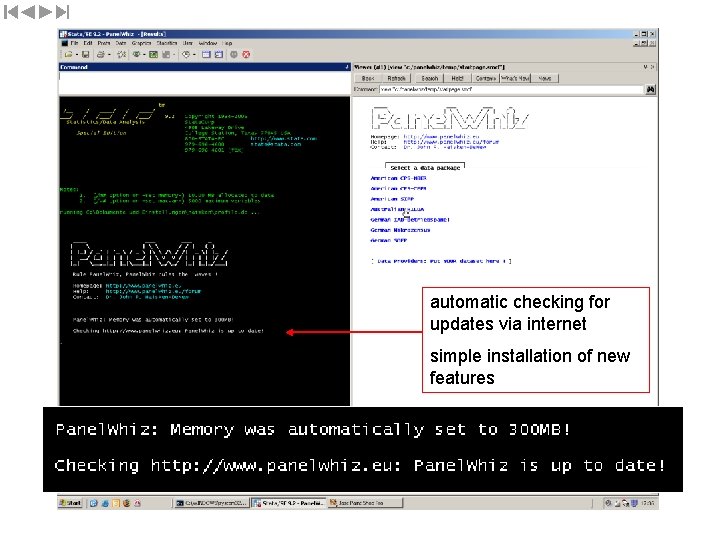The width and height of the screenshot is (720, 540).
Task: Open the German IAB-Betriebspanel data package link
Action: pyautogui.click(x=410, y=220)
